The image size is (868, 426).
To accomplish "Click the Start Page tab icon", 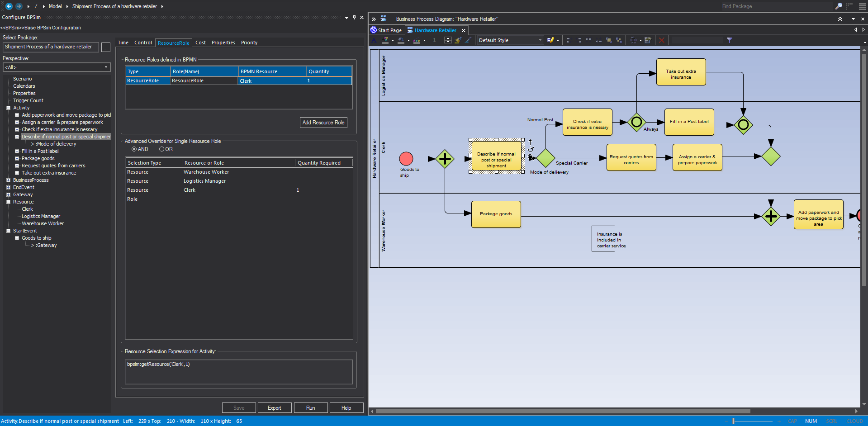I will (x=374, y=30).
